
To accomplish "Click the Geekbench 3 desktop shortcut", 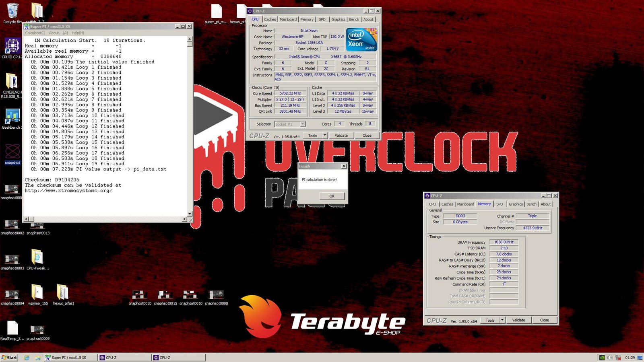I will (x=12, y=117).
